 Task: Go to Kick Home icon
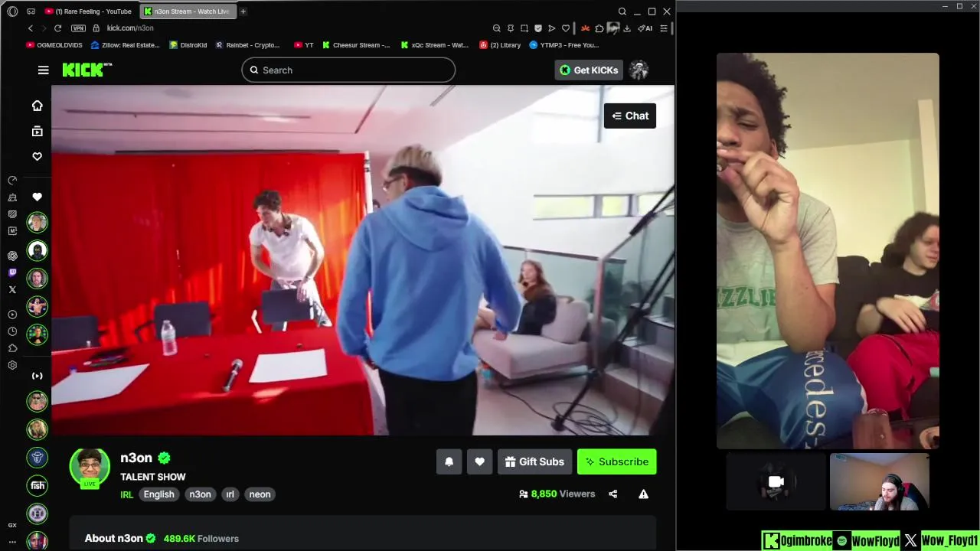(37, 106)
